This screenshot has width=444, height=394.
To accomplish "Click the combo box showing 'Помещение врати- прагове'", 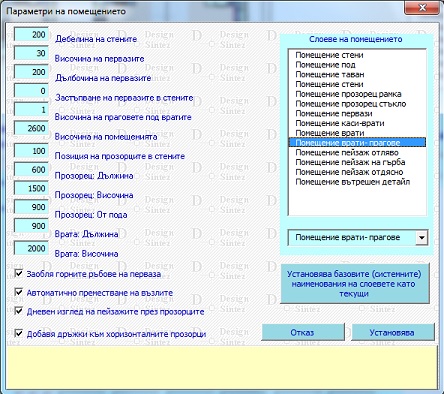I will pyautogui.click(x=358, y=238).
